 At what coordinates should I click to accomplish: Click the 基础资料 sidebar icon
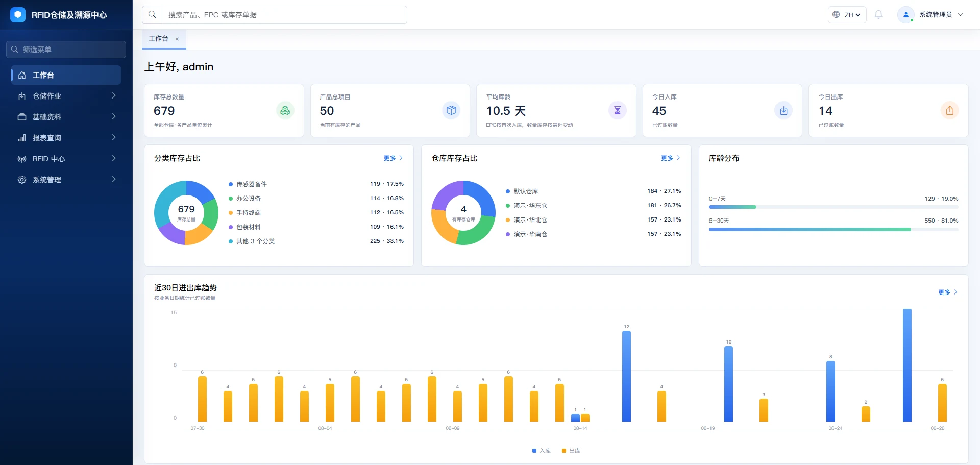[x=22, y=117]
